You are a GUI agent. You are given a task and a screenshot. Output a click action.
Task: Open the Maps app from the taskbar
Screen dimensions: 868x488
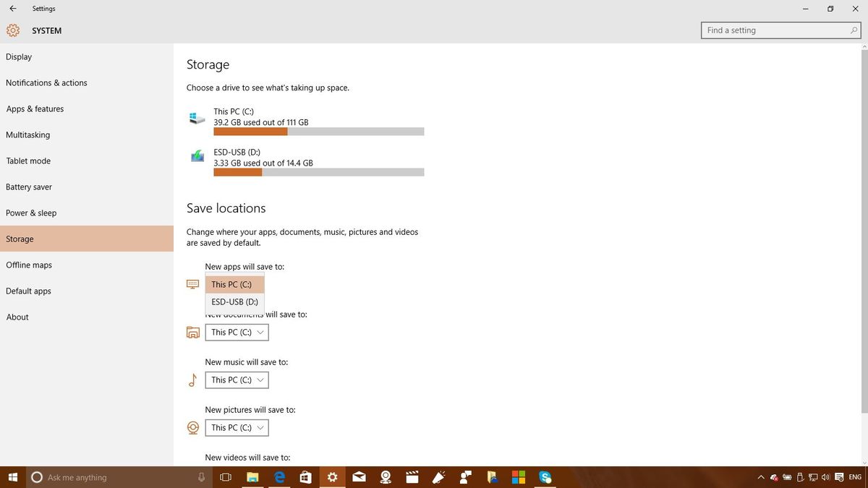click(386, 477)
